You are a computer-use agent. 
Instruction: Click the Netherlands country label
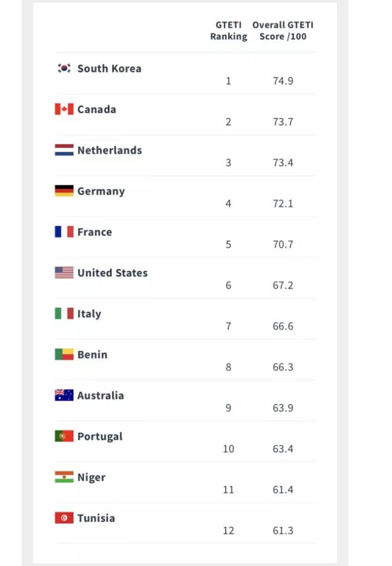(x=109, y=150)
